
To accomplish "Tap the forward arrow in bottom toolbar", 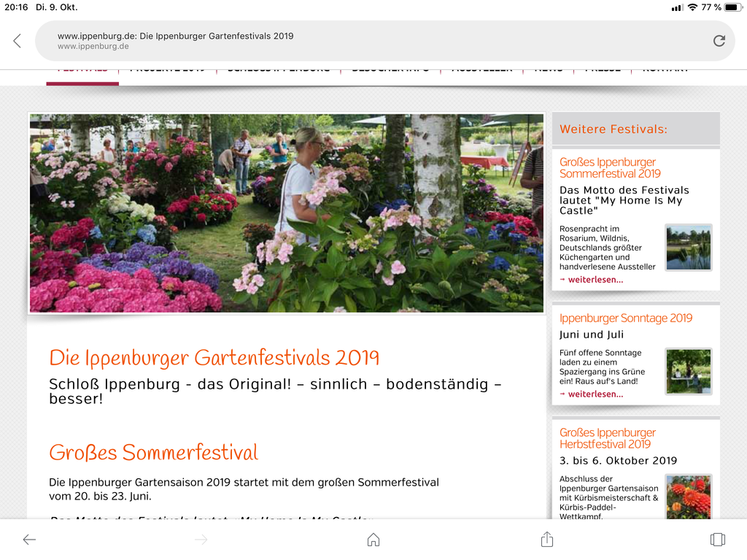I will pyautogui.click(x=201, y=540).
